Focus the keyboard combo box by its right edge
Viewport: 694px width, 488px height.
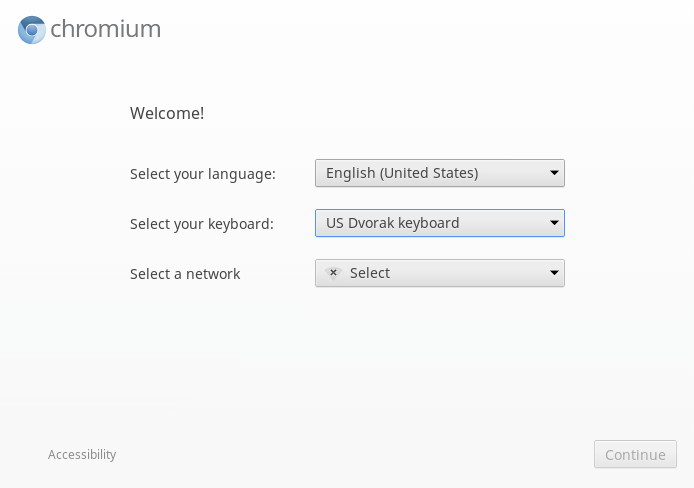tap(561, 223)
